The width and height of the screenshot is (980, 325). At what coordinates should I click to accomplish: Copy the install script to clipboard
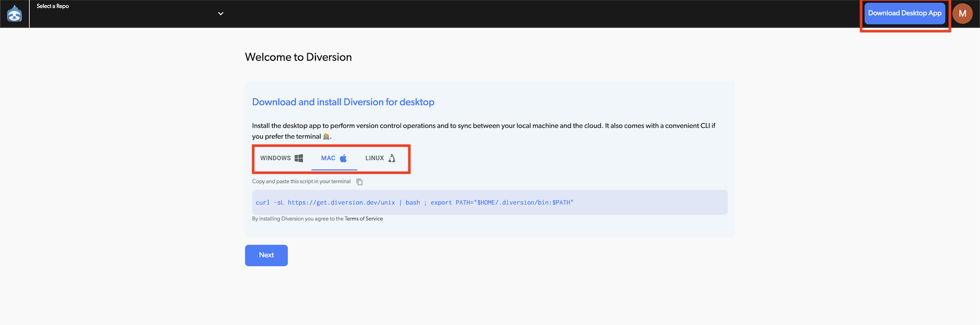[x=359, y=182]
